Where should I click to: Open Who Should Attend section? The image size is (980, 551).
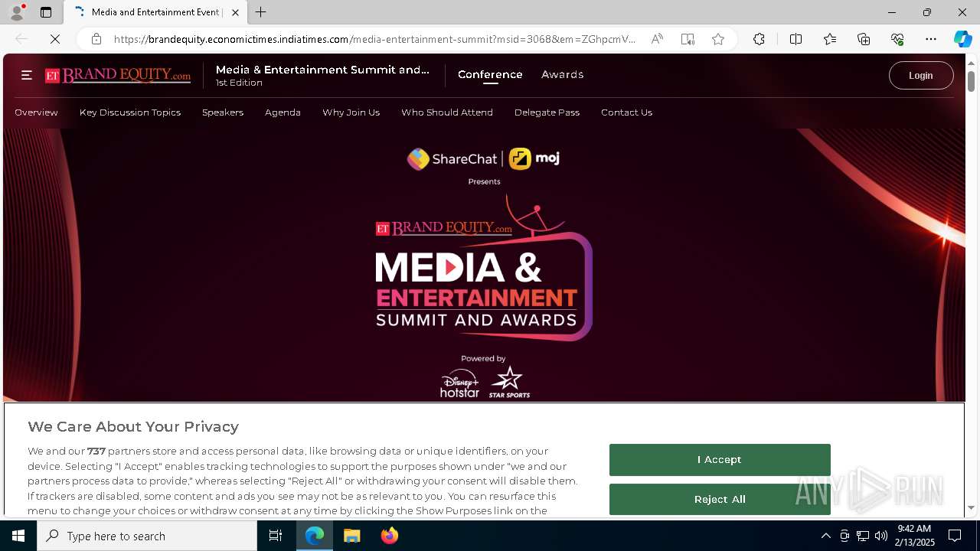447,112
